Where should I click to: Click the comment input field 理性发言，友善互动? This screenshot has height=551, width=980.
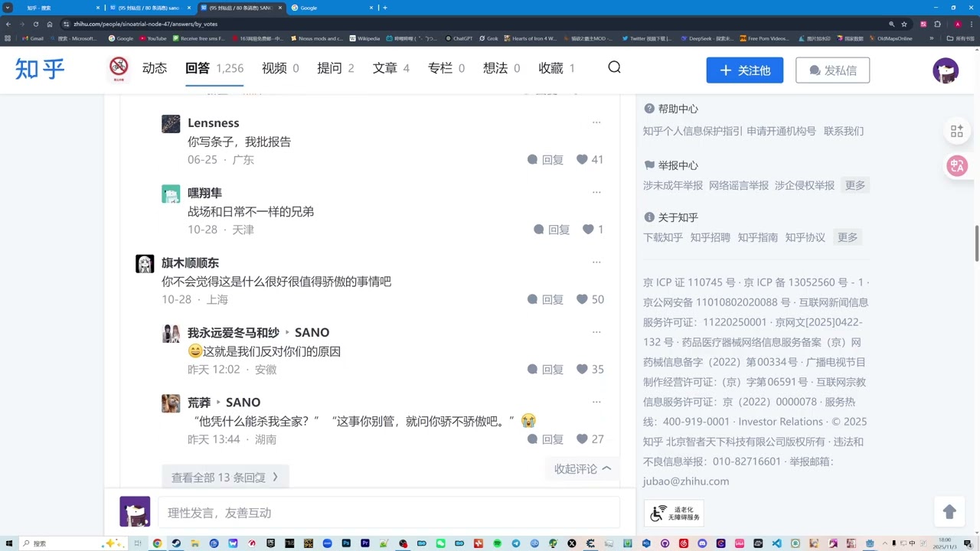click(388, 513)
